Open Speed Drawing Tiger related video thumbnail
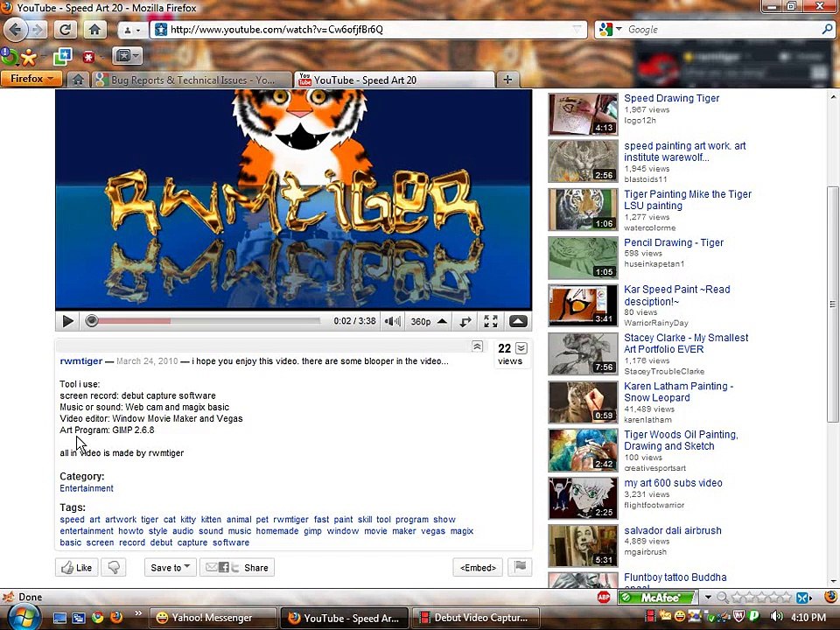 583,114
